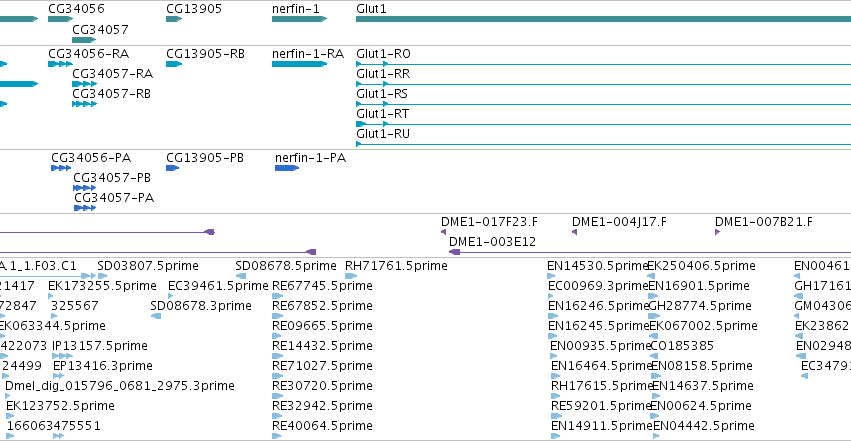Click the DME1-007B21.F marker arrow

click(x=717, y=232)
